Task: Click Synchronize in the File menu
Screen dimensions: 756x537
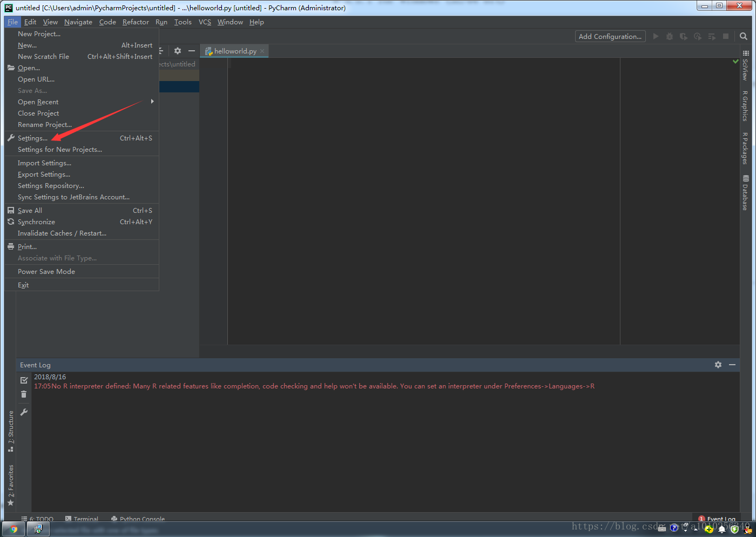Action: (36, 221)
